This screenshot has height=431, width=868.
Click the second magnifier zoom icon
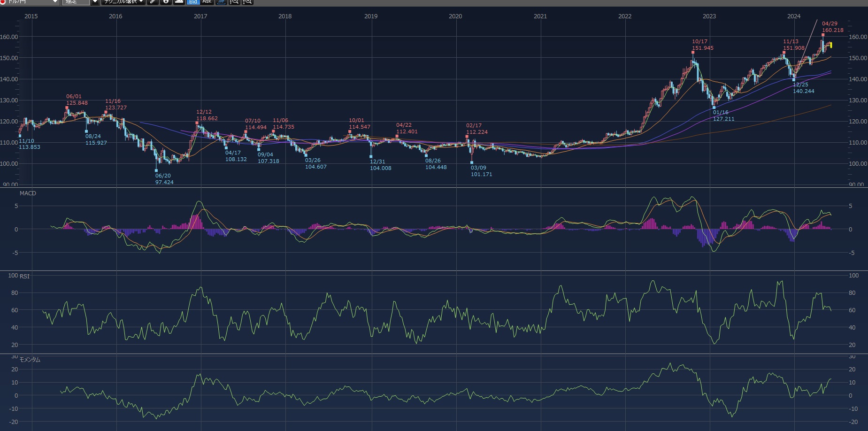247,2
